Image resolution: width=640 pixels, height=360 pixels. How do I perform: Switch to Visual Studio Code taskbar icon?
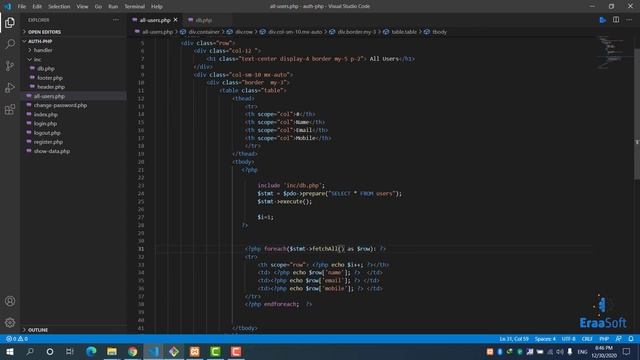click(153, 351)
